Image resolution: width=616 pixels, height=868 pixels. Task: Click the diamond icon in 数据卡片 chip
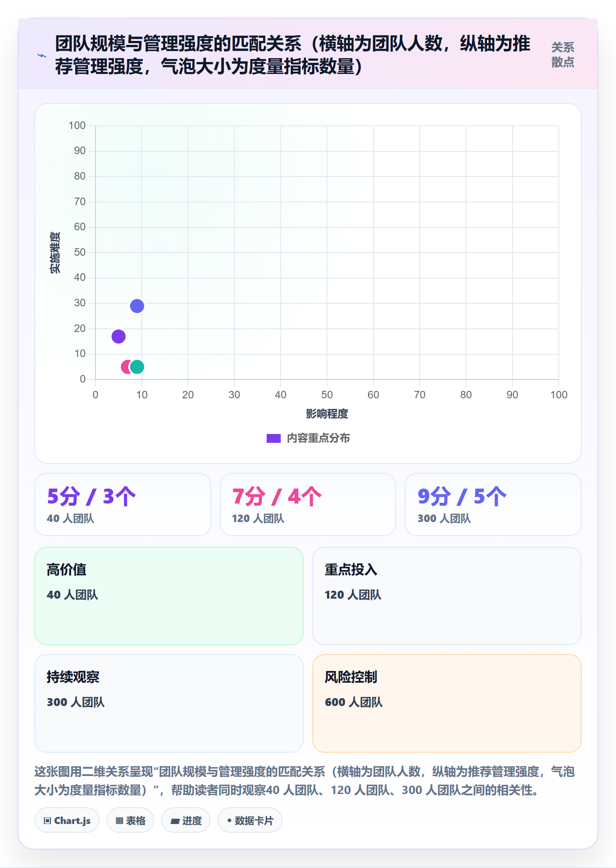tap(229, 820)
